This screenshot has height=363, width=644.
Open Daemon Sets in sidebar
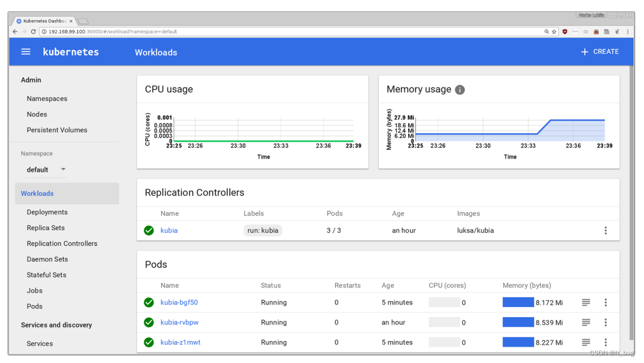point(47,259)
